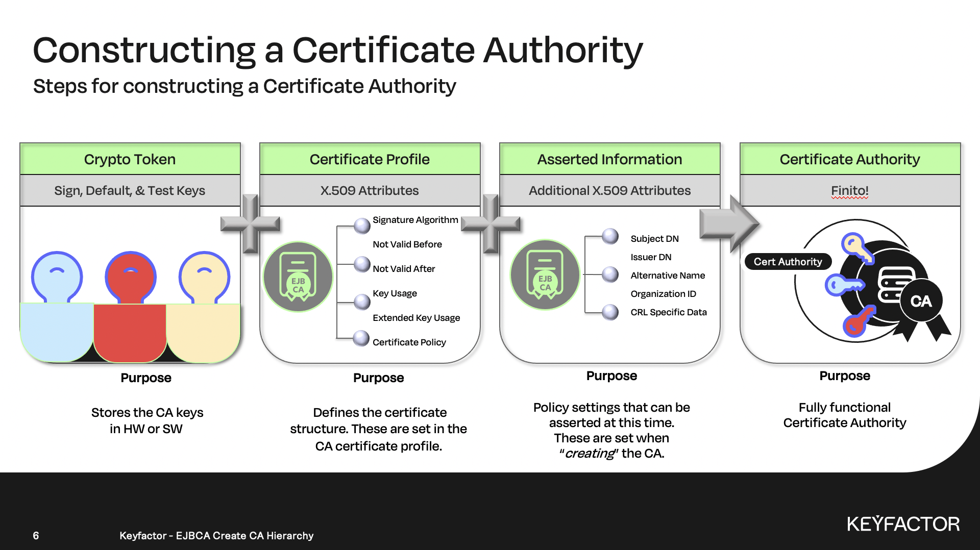The height and width of the screenshot is (550, 980).
Task: Click the EJB CA icon in Asserted Information
Action: coord(545,275)
